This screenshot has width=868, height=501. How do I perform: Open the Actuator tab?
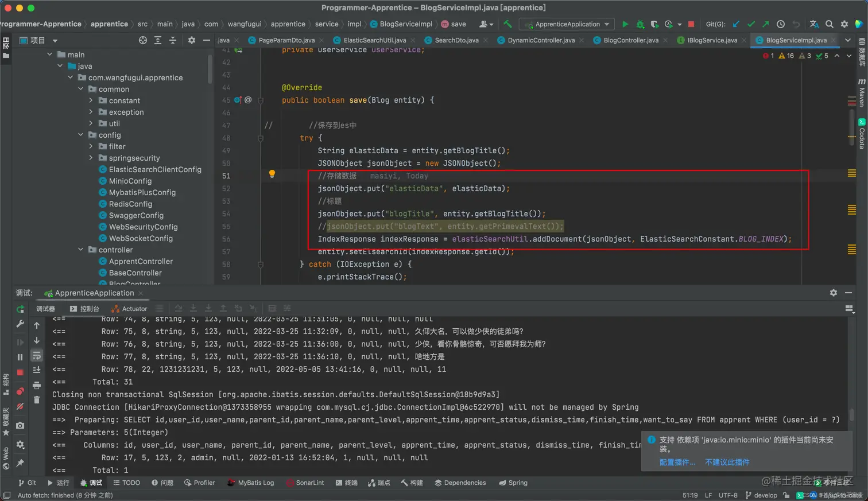click(129, 309)
